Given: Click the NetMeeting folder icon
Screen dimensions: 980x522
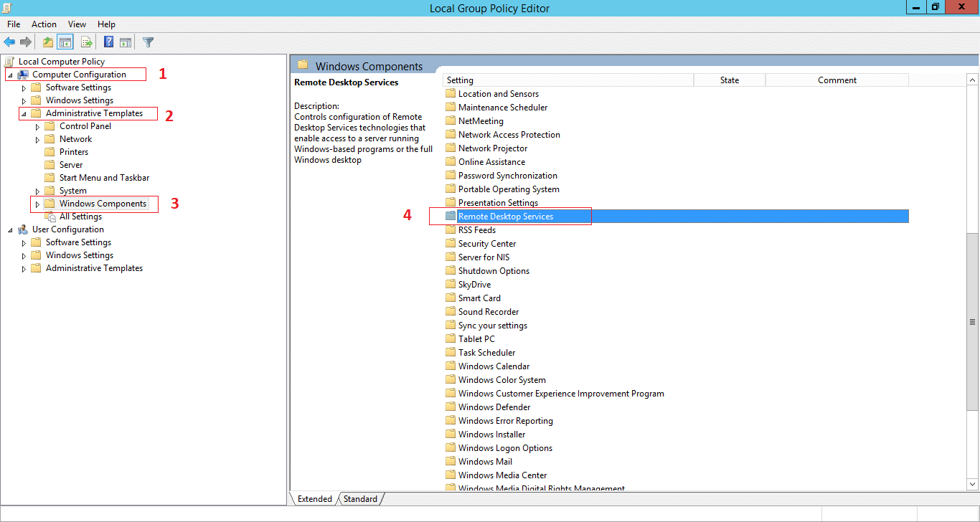Looking at the screenshot, I should pos(451,121).
